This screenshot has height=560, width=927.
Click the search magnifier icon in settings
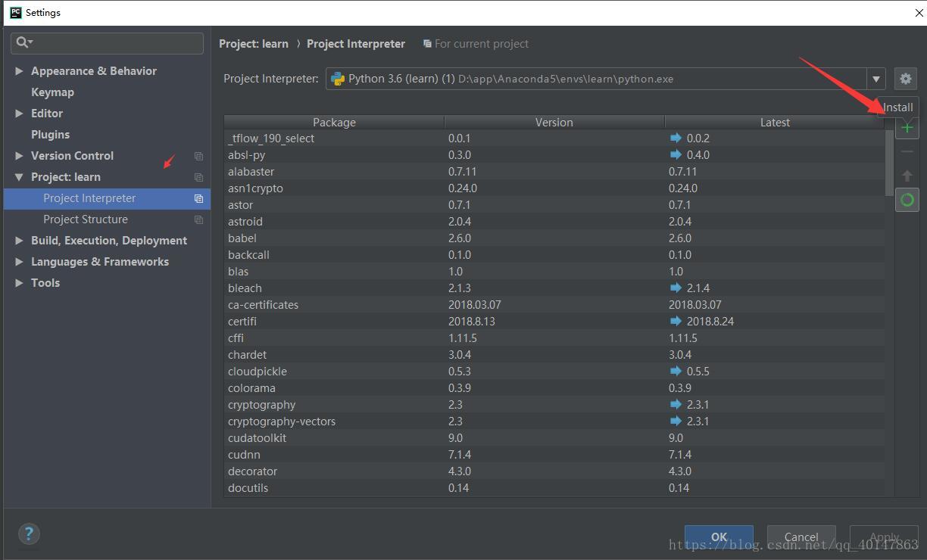[23, 42]
